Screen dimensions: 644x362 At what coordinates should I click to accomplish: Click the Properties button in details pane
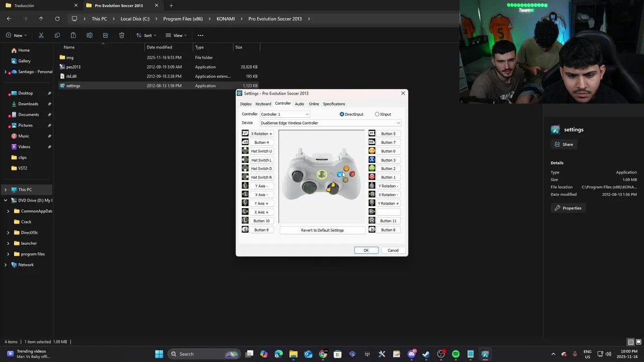(x=569, y=208)
